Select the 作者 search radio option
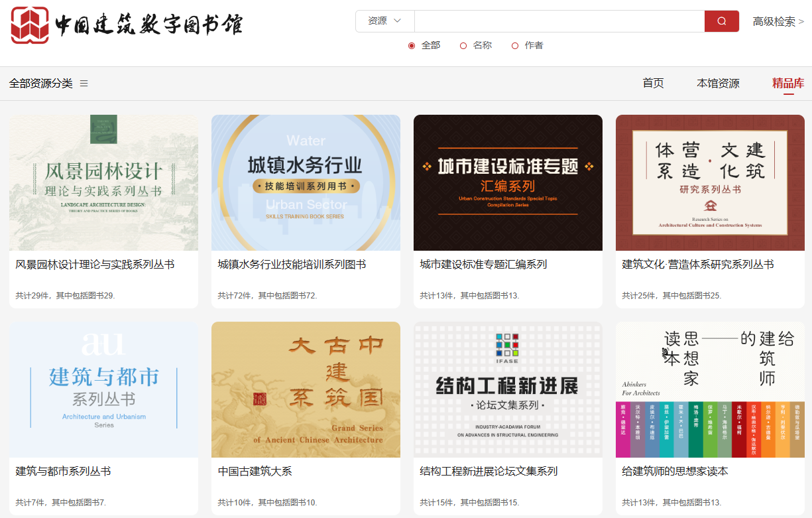Screen dimensions: 812x518 (515, 46)
